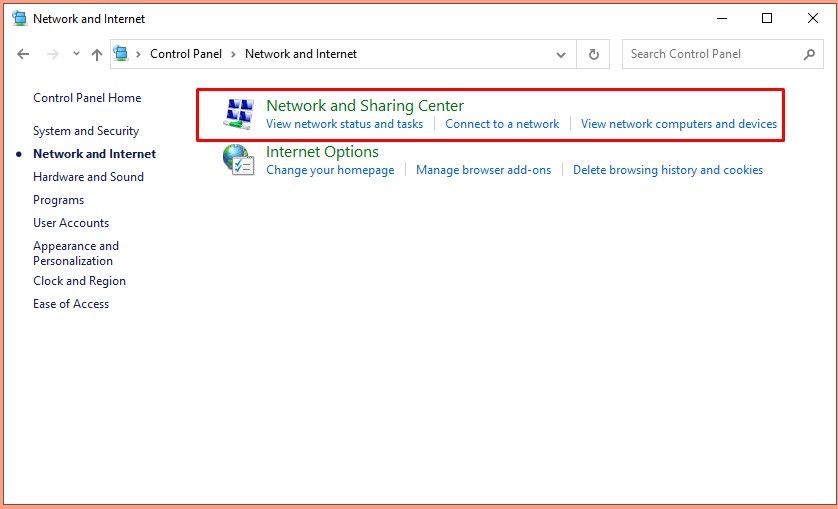Maximize the Network and Internet window

[x=767, y=19]
